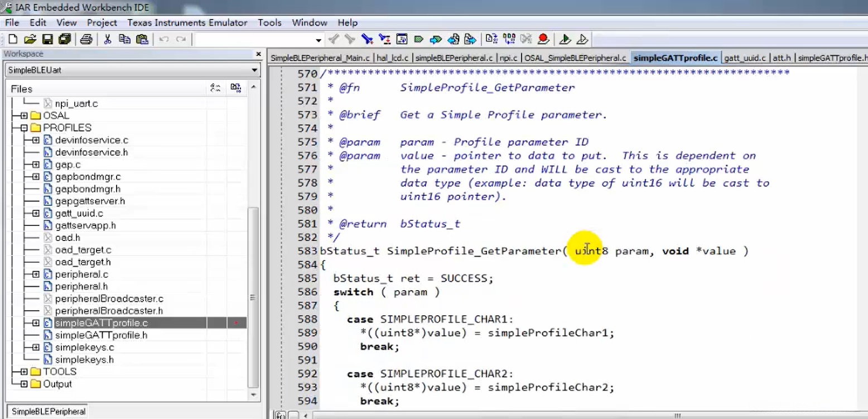
Task: Open the Texas Instruments Emulator menu
Action: coord(187,23)
